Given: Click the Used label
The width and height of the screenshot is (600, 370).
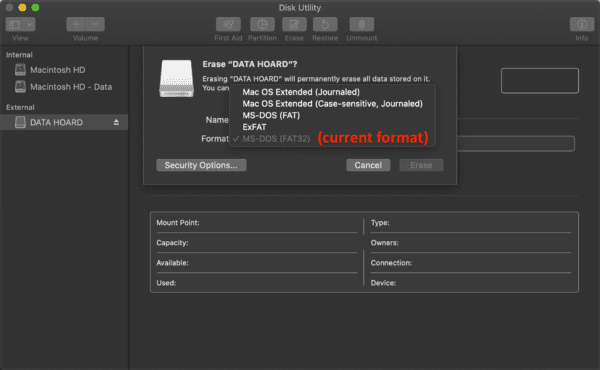Looking at the screenshot, I should point(166,283).
